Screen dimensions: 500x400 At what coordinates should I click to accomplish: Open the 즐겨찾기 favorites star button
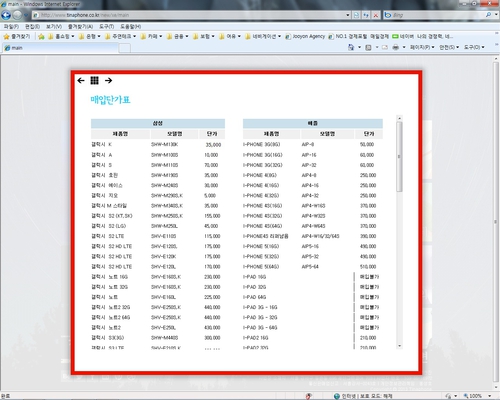point(17,36)
